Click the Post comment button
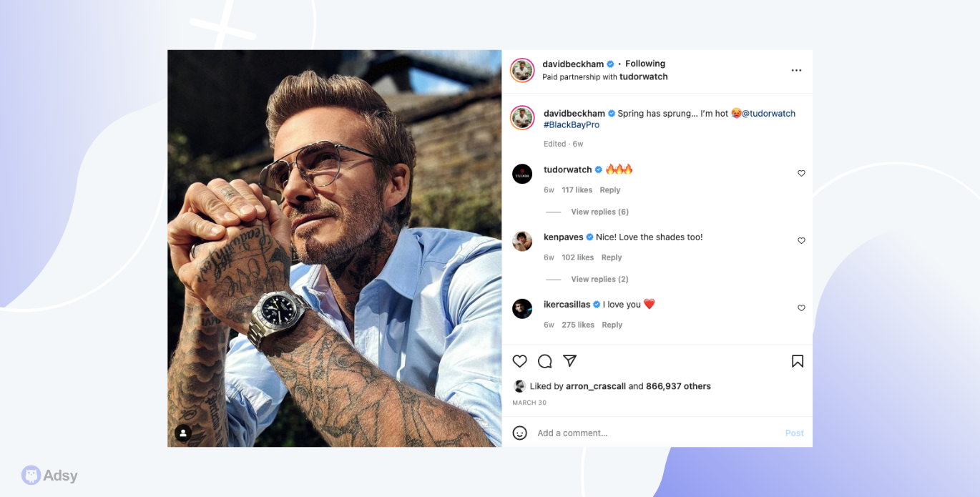Screen dimensions: 980x497 [x=795, y=433]
